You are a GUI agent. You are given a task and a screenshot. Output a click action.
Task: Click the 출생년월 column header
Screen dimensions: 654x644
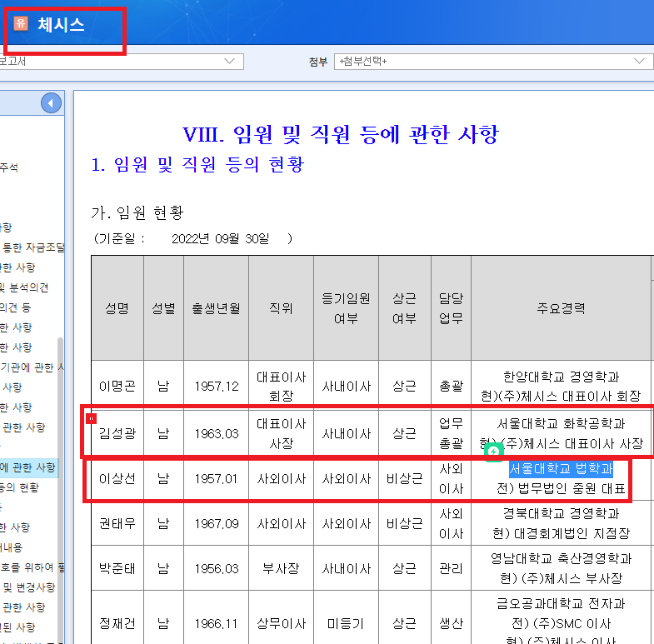click(x=216, y=307)
